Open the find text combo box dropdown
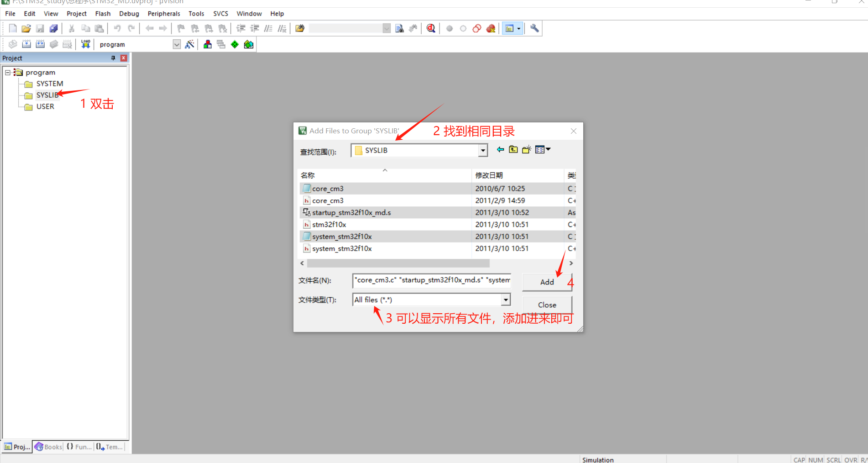This screenshot has height=463, width=868. [x=387, y=28]
